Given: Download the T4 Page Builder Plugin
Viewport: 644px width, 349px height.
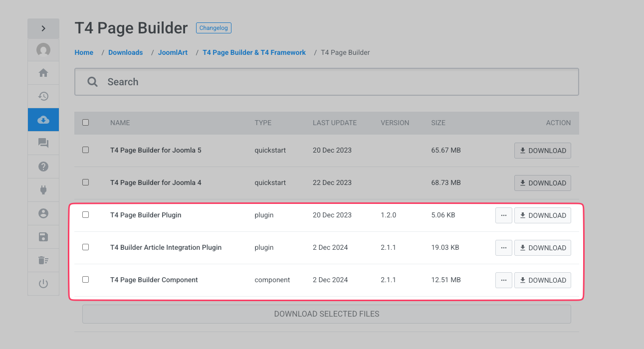Looking at the screenshot, I should coord(543,215).
